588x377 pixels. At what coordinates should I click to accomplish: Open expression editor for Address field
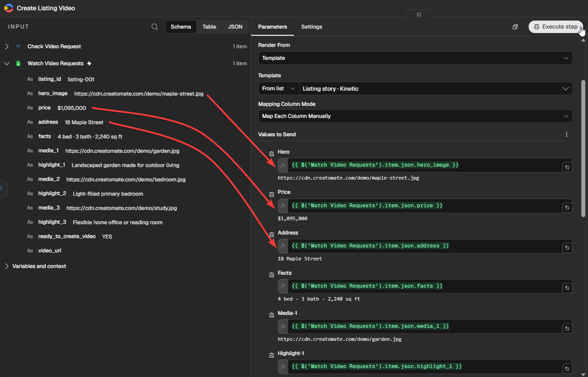point(567,247)
